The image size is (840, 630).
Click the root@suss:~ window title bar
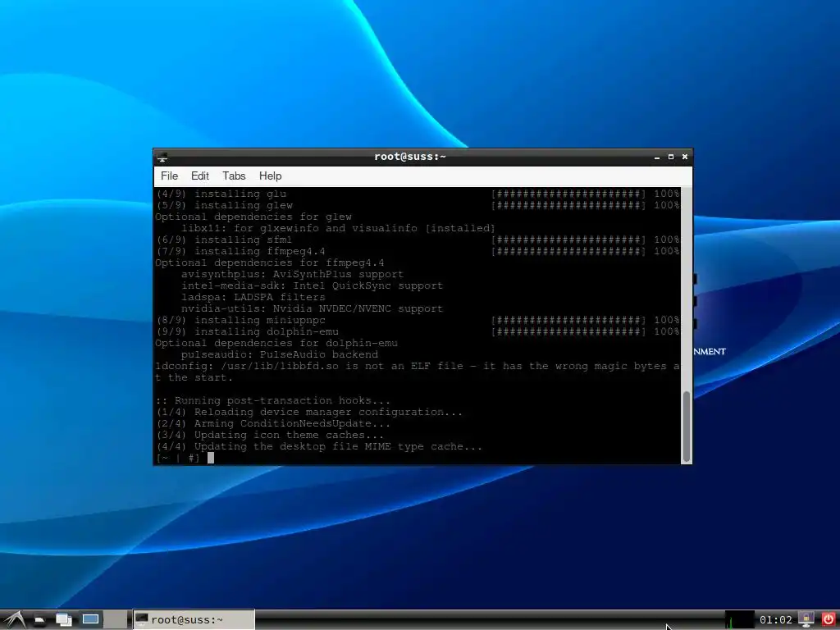coord(410,157)
